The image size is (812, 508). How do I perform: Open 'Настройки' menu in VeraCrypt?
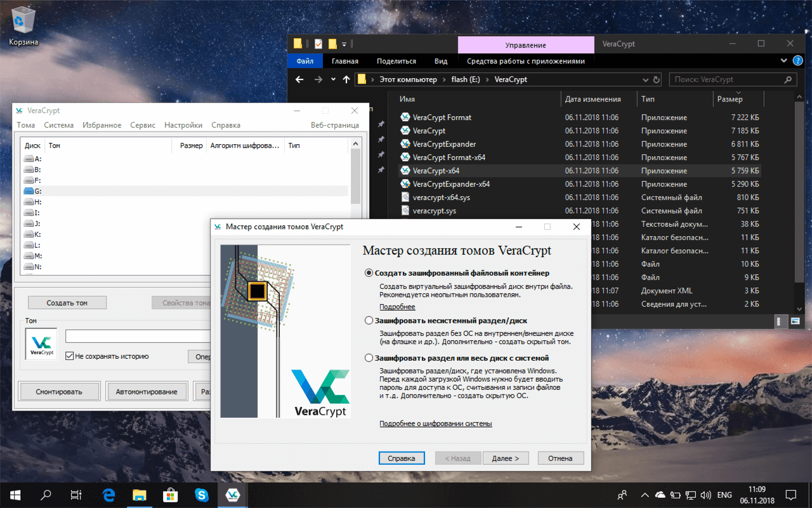(x=183, y=125)
